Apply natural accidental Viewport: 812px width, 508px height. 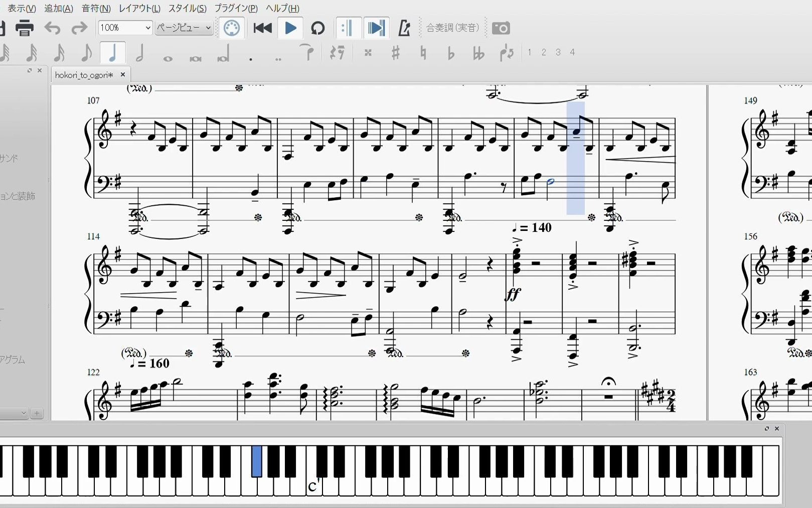[423, 52]
